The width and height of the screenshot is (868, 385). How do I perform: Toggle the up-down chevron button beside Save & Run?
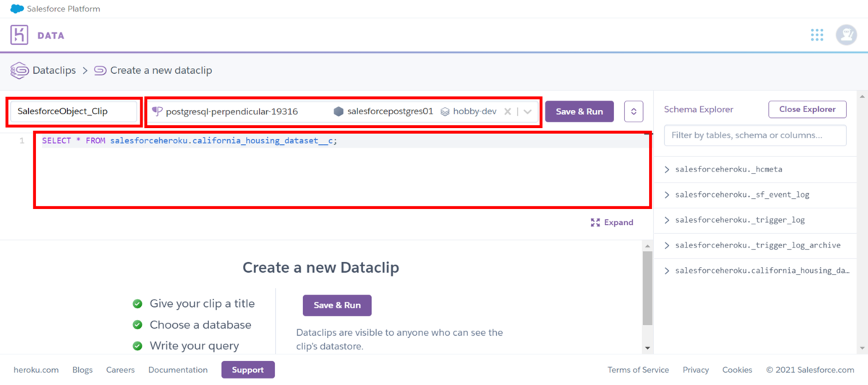[x=634, y=111]
